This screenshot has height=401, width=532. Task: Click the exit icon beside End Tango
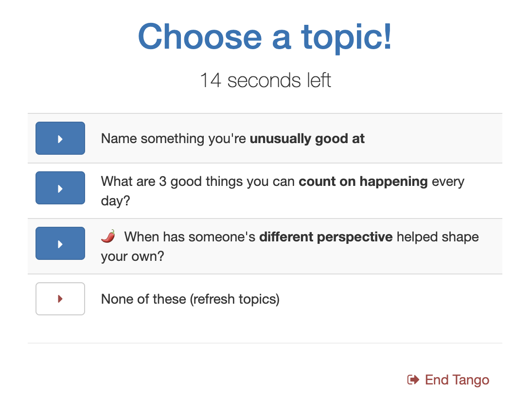413,380
